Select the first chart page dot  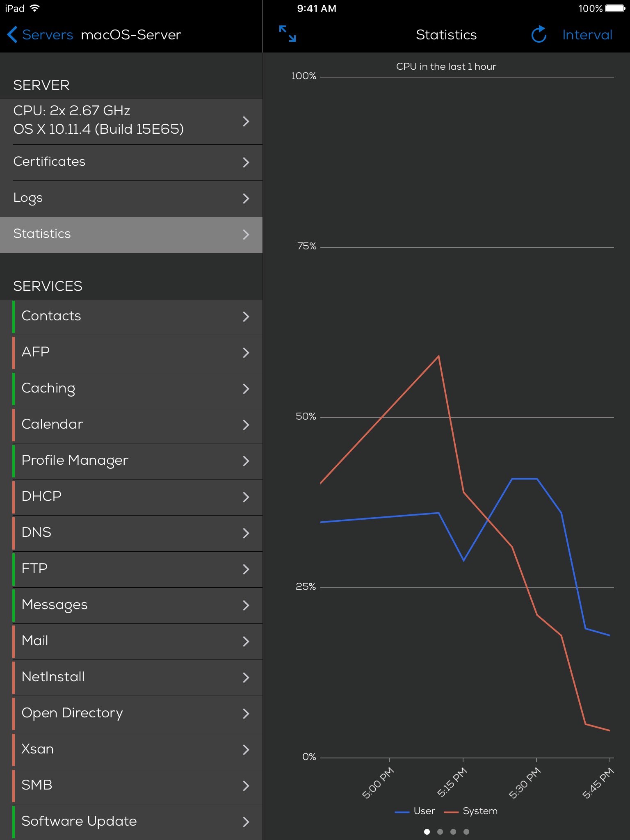(x=427, y=832)
